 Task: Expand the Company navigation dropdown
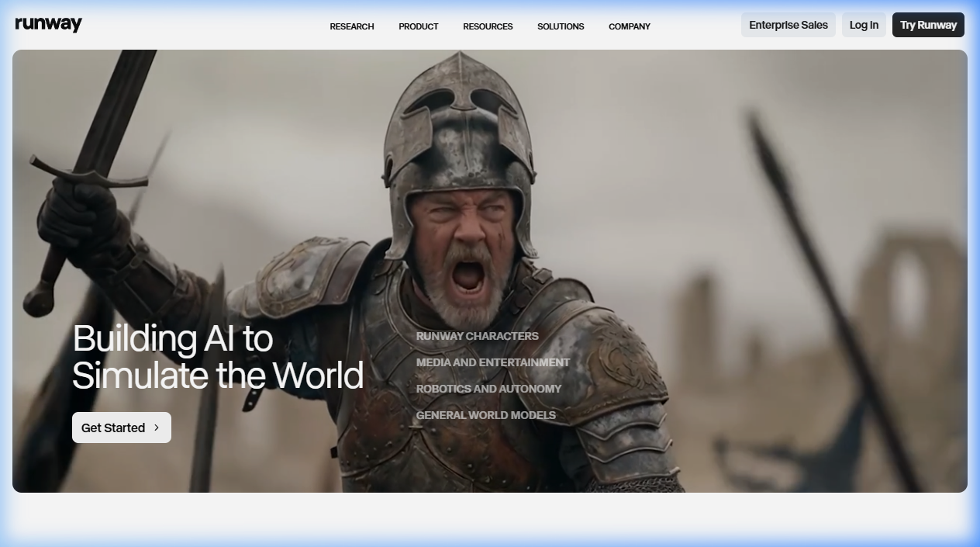pyautogui.click(x=629, y=26)
